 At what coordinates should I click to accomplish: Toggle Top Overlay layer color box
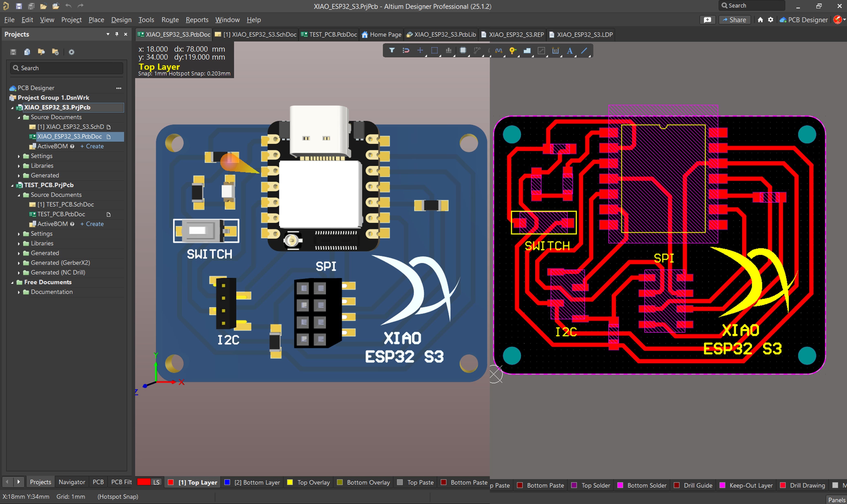pos(290,482)
